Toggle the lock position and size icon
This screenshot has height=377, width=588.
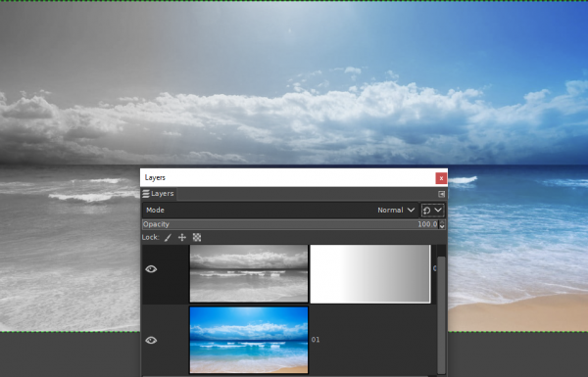(x=182, y=238)
